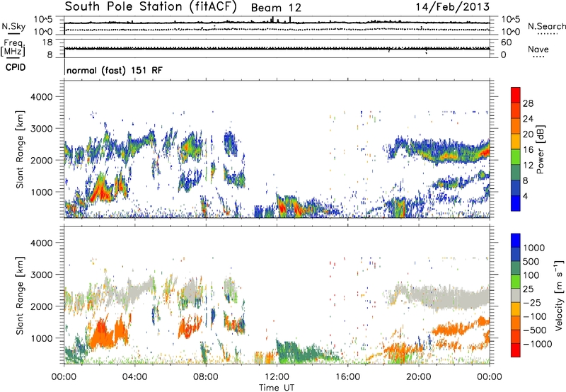The height and width of the screenshot is (392, 566).
Task: Click the Power panel 'Slant Range [km]' label
Action: (x=20, y=149)
